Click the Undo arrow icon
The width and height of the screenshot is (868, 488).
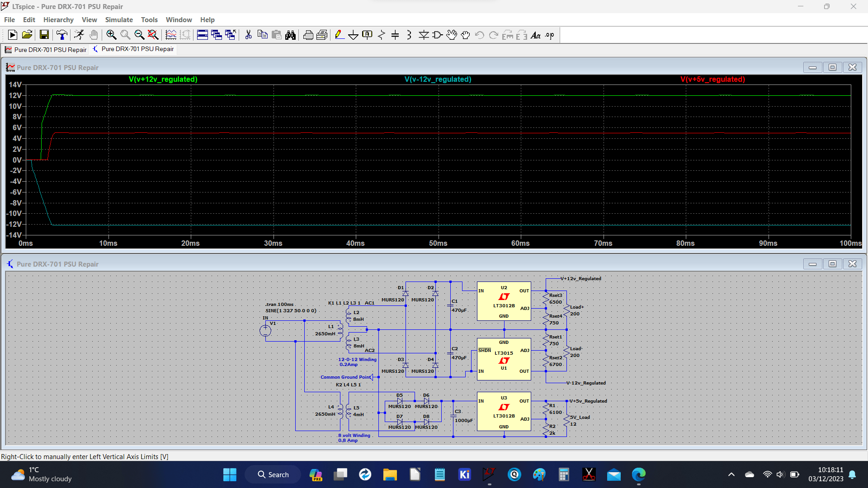click(x=480, y=35)
